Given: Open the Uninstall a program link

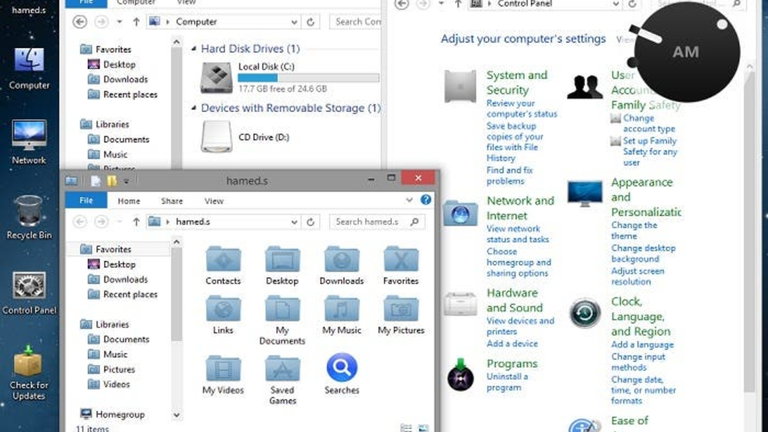Looking at the screenshot, I should coord(507,382).
